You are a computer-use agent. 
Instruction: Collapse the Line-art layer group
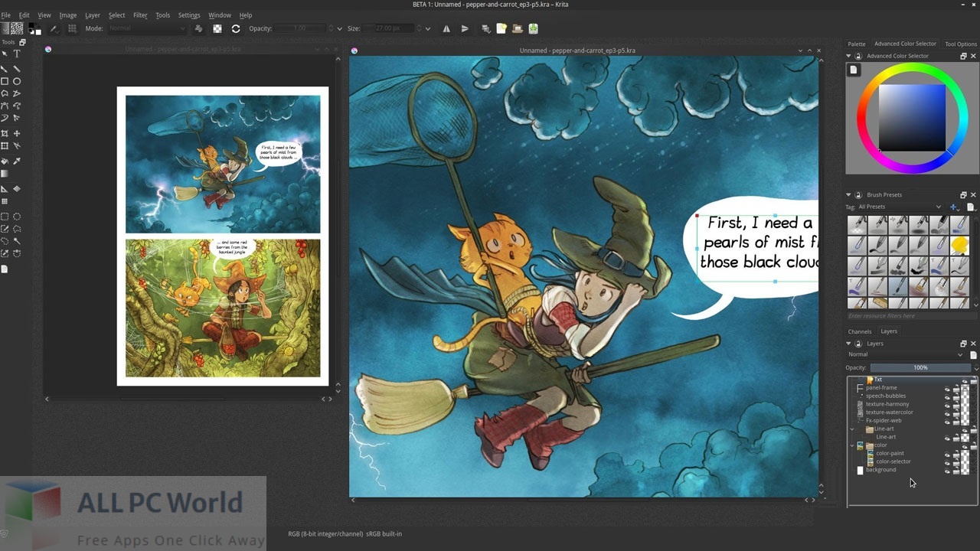(851, 429)
